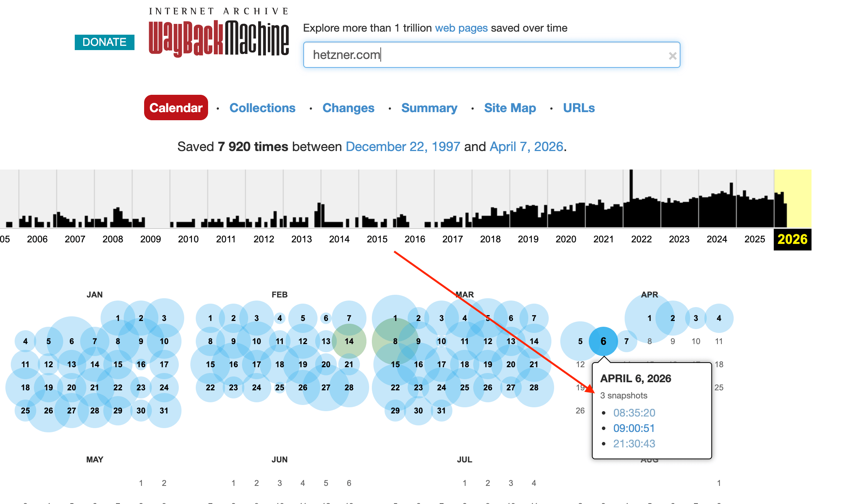
Task: Select February 28 in the calendar
Action: (x=349, y=387)
